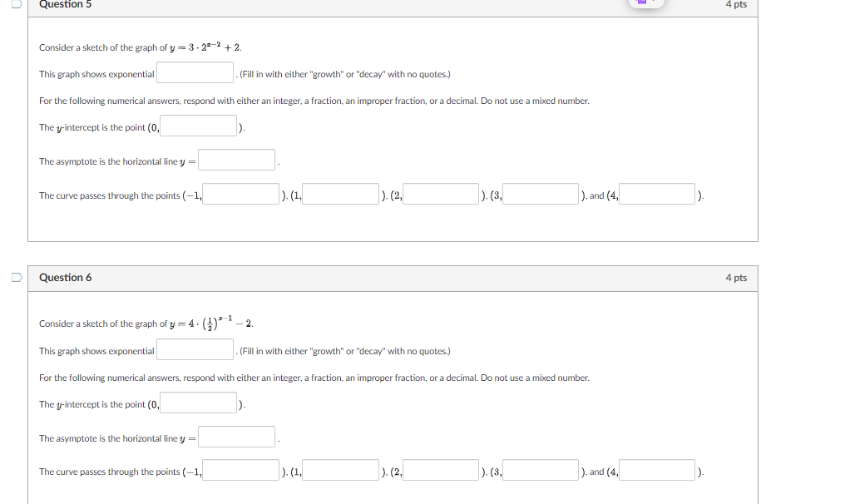Click Question 6 growth or decay answer box
The height and width of the screenshot is (504, 845).
[x=194, y=348]
